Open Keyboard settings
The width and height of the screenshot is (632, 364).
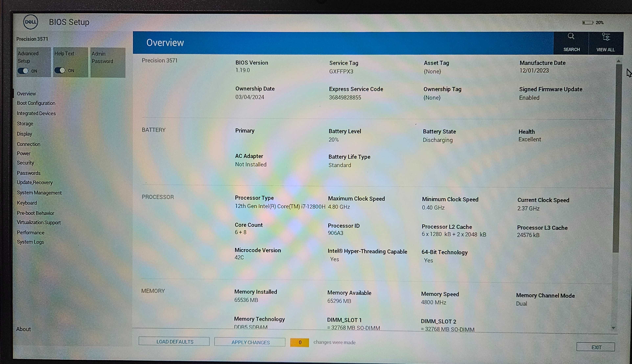tap(27, 203)
